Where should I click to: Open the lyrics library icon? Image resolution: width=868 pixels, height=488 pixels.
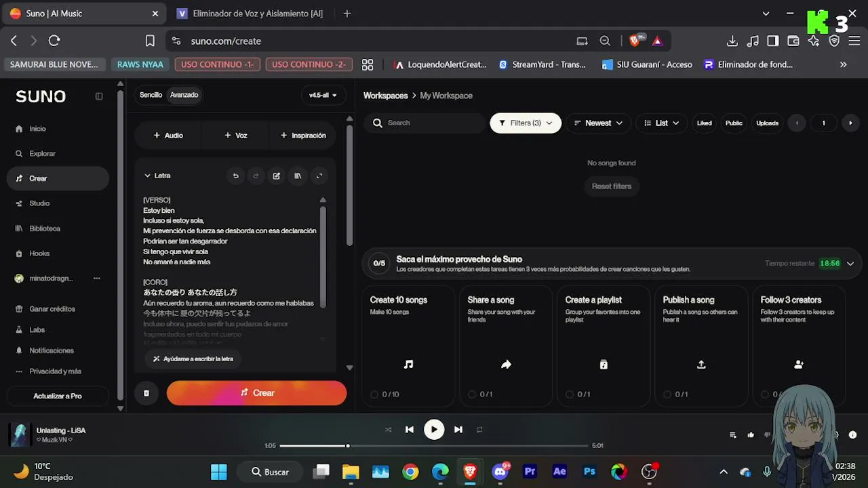coord(298,176)
